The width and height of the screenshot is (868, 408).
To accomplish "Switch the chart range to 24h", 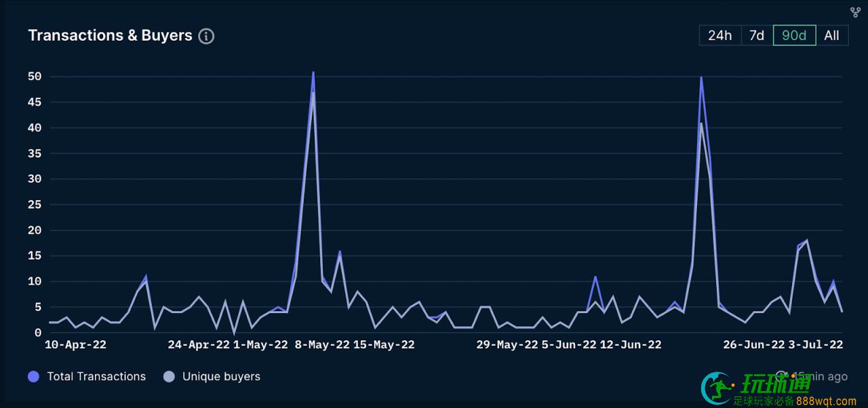I will point(719,35).
